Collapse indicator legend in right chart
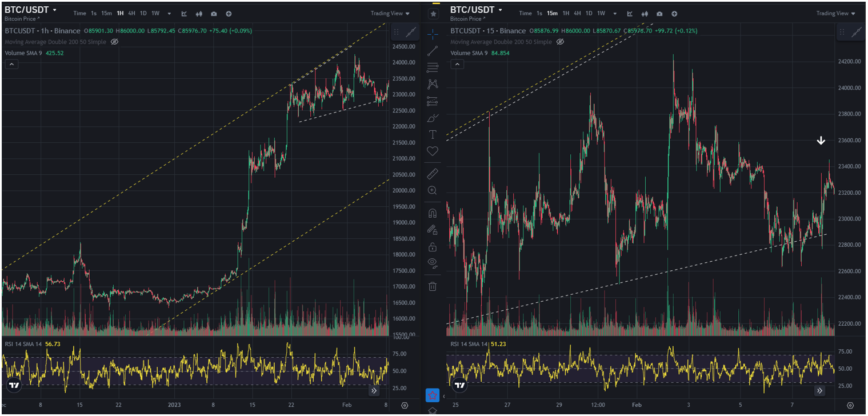Screen dimensions: 868x416 pyautogui.click(x=457, y=64)
